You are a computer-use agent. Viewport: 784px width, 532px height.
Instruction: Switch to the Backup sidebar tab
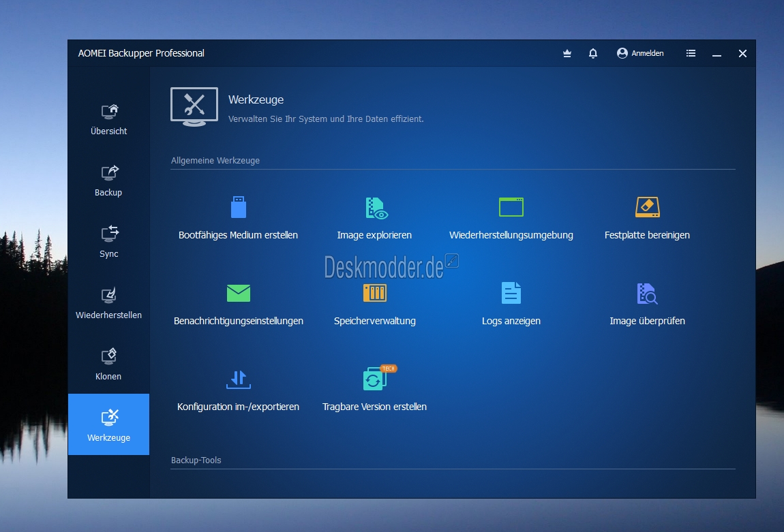click(x=108, y=181)
